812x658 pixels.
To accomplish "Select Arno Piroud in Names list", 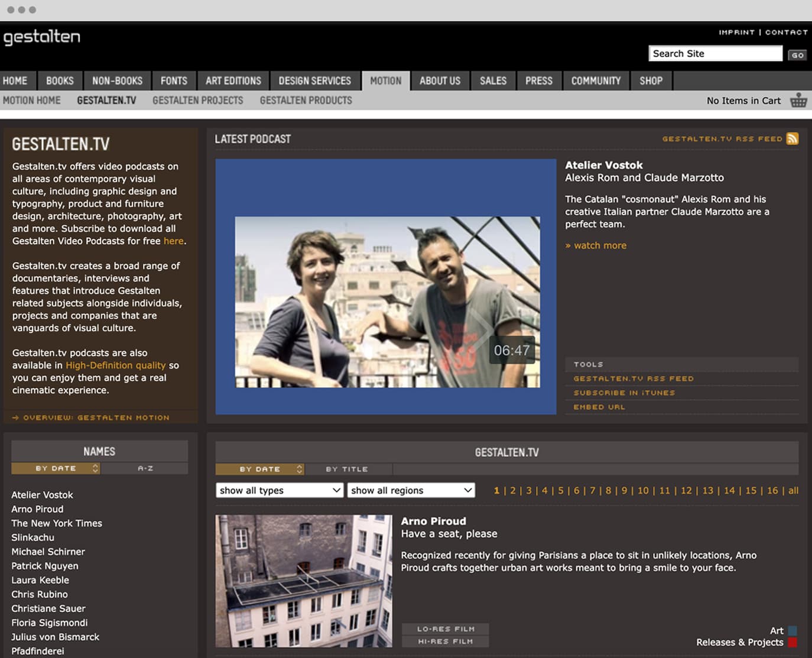I will pos(37,509).
